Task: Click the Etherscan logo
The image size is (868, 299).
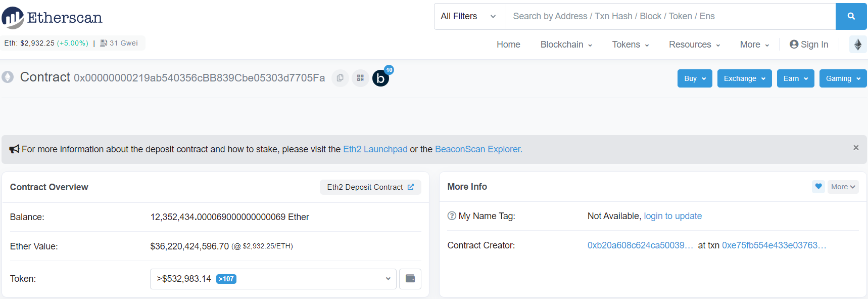Action: tap(52, 18)
